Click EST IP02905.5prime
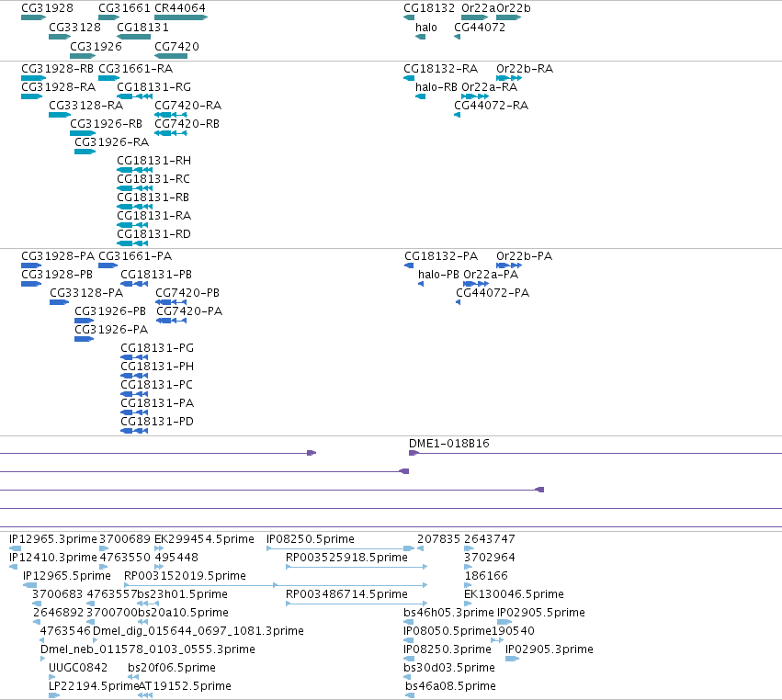Viewport: 782px width, 700px height. click(541, 612)
